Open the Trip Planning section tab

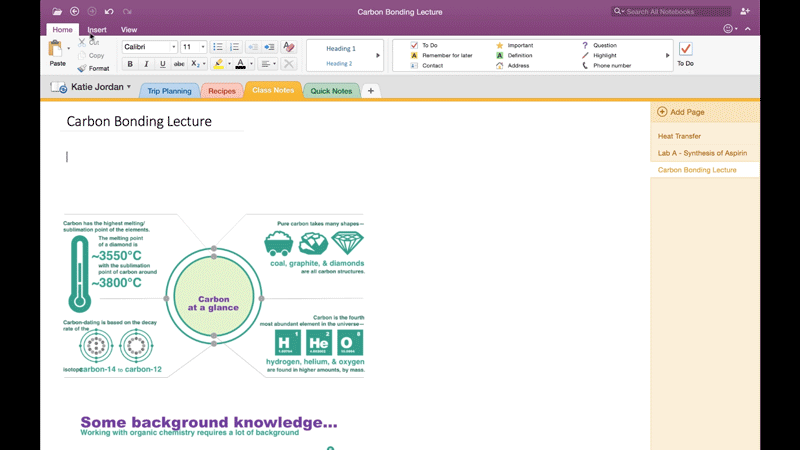coord(169,91)
